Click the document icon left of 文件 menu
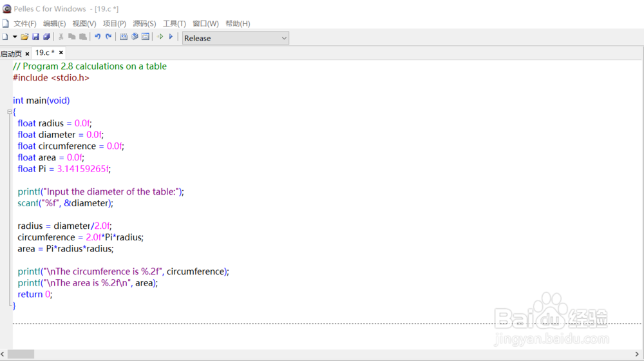 (x=5, y=23)
